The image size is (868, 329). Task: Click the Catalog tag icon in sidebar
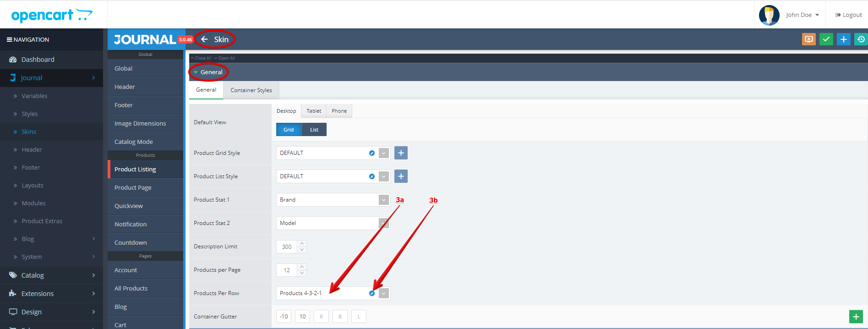(x=13, y=275)
